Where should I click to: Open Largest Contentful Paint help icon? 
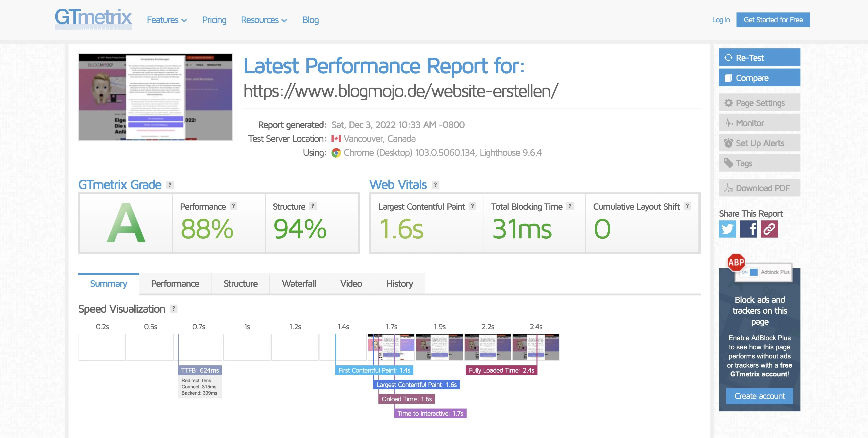[x=472, y=206]
